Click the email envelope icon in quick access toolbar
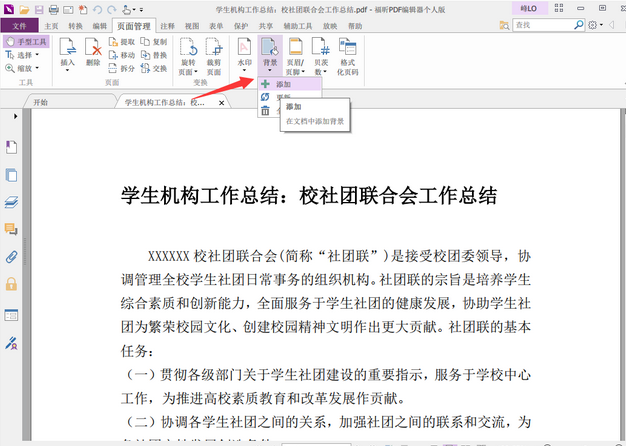 coord(68,9)
